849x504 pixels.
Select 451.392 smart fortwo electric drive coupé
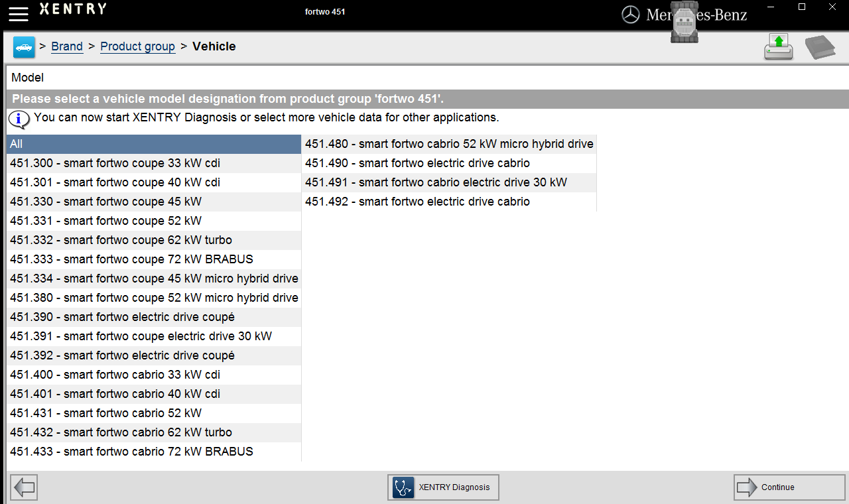tap(154, 355)
